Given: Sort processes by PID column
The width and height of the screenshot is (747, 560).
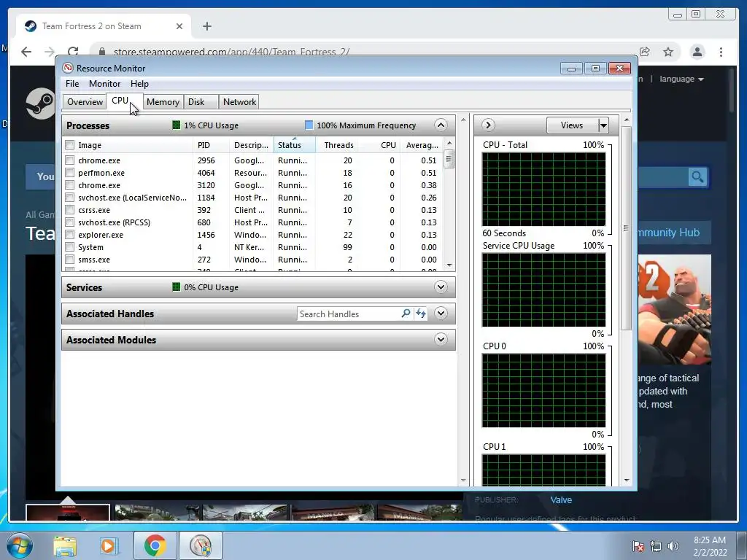Looking at the screenshot, I should [211, 145].
